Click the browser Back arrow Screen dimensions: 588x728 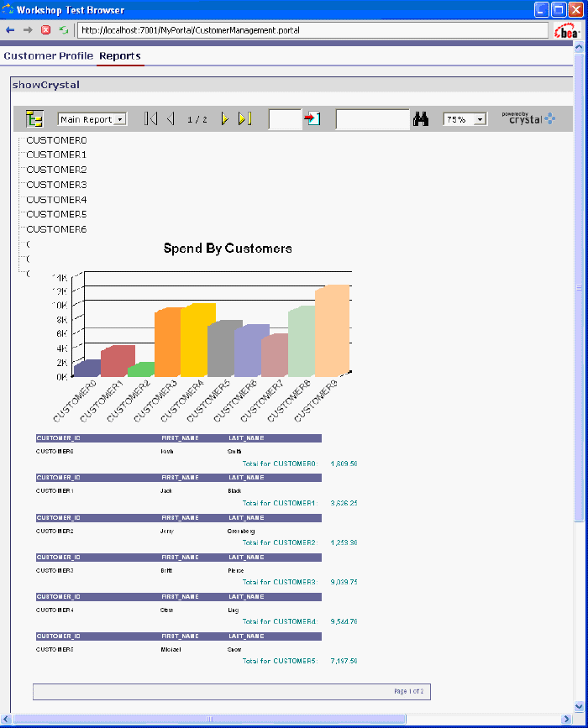point(10,30)
